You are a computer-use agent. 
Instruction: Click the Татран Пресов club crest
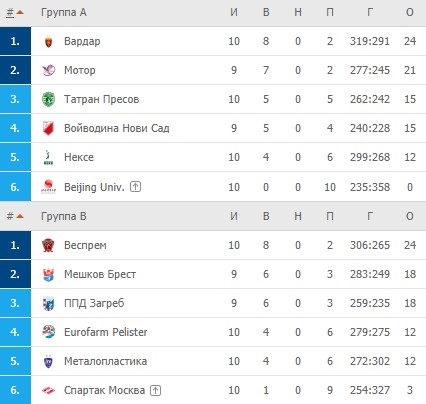pos(48,99)
